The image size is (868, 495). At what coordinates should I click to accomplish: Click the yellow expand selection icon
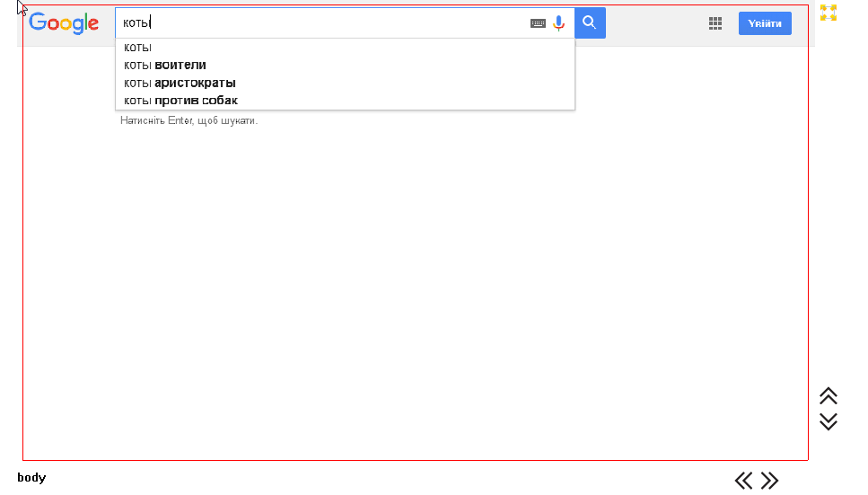click(x=829, y=13)
